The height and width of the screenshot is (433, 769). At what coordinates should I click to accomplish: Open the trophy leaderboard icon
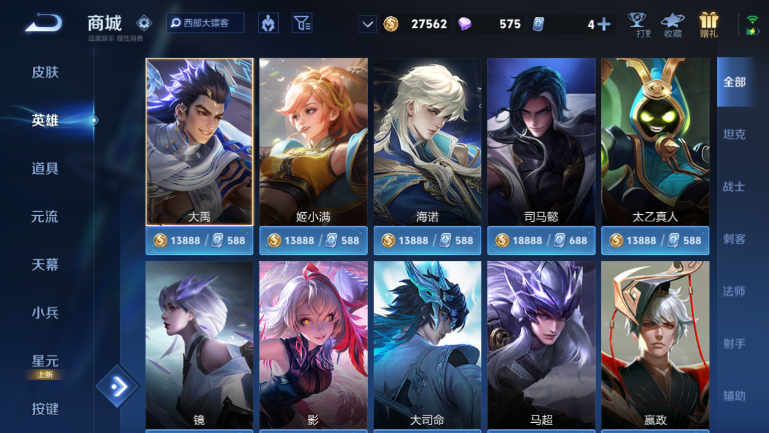[x=637, y=25]
